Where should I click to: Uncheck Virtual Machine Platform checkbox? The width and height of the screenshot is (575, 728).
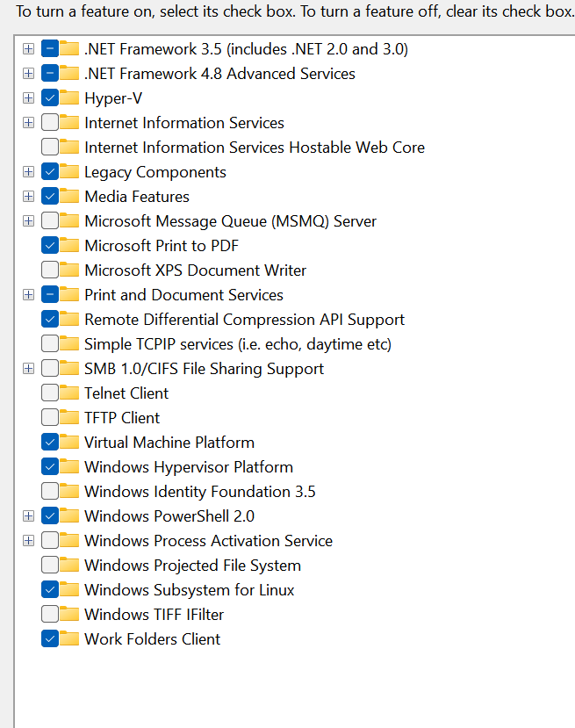[50, 443]
